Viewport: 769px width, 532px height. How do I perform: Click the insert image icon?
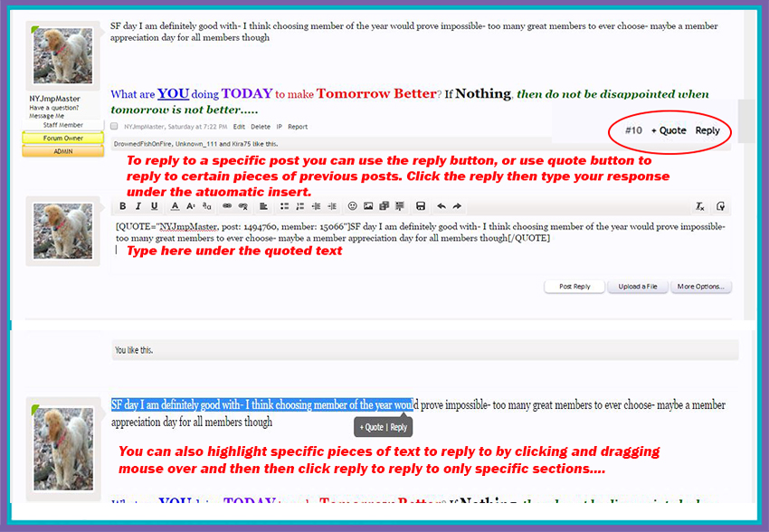[x=368, y=206]
